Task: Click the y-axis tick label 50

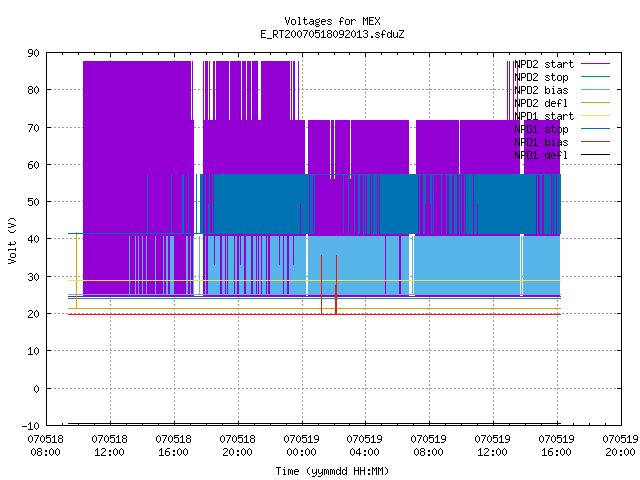Action: [x=33, y=202]
